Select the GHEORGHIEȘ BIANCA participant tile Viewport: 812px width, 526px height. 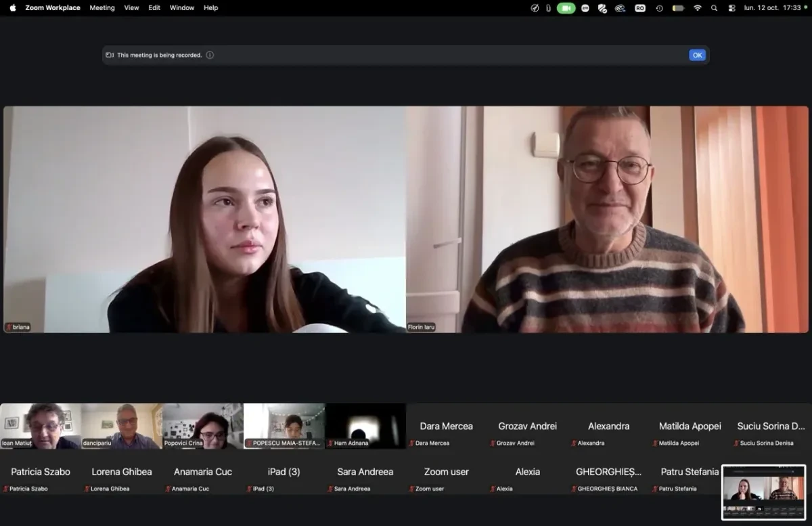click(609, 472)
